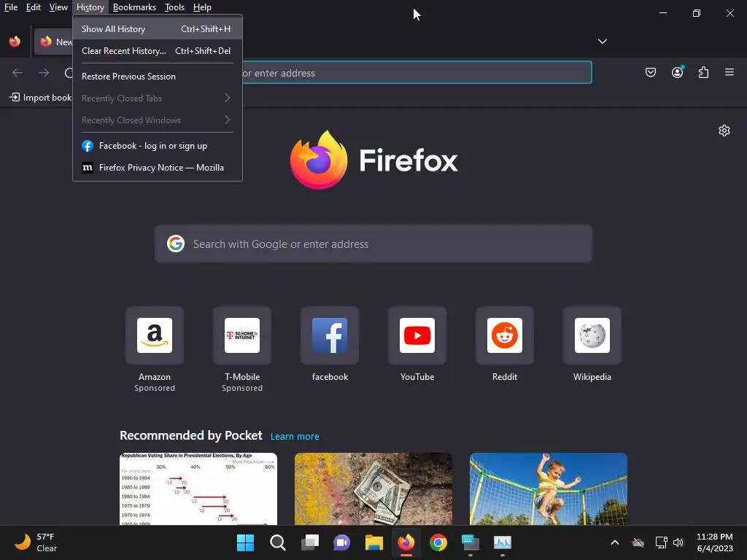This screenshot has height=560, width=747.
Task: Go back with the back arrow
Action: [x=18, y=72]
